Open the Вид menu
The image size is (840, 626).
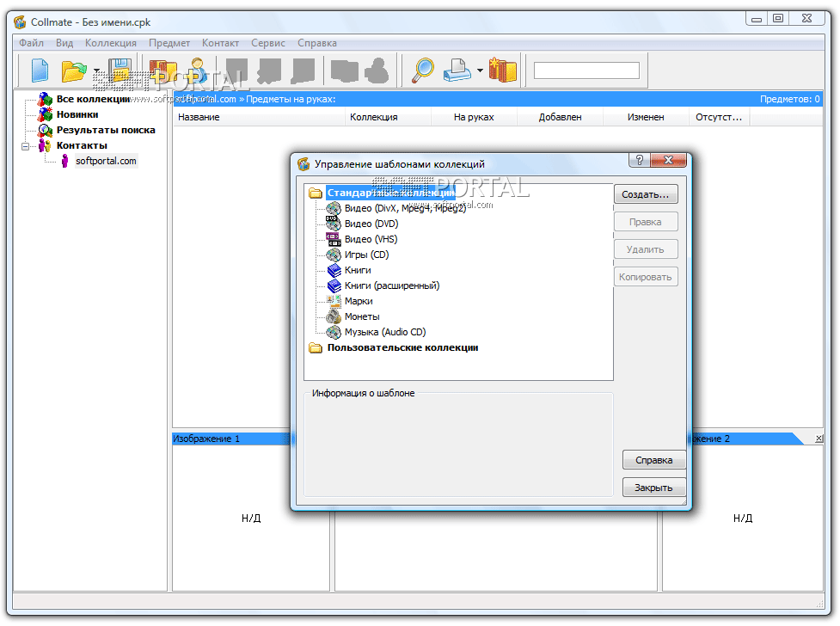tap(64, 43)
